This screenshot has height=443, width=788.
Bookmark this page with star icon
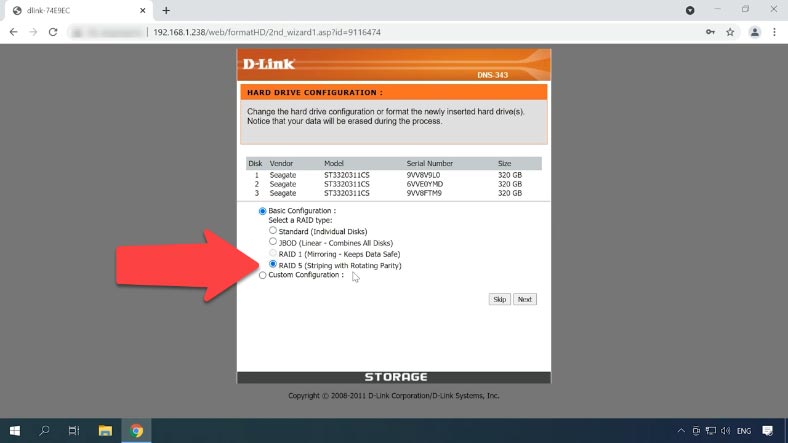730,32
